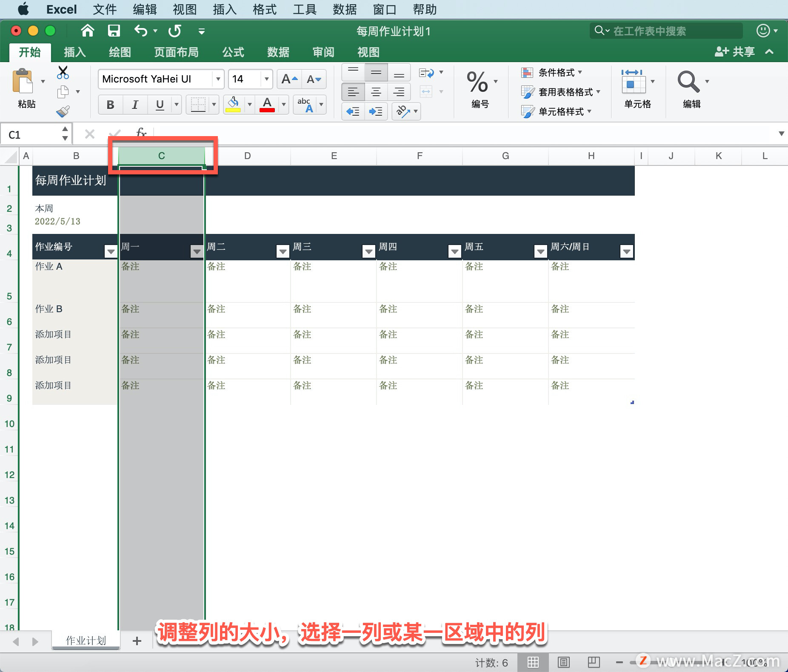Toggle underline formatting
This screenshot has height=672, width=788.
click(x=160, y=105)
